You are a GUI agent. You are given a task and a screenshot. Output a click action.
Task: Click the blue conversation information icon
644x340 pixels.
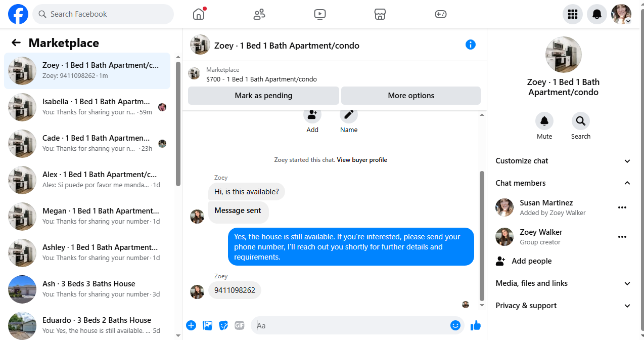[x=471, y=45]
